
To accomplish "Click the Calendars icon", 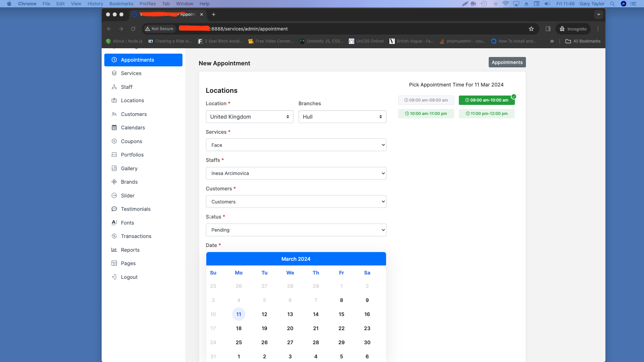I will 114,127.
